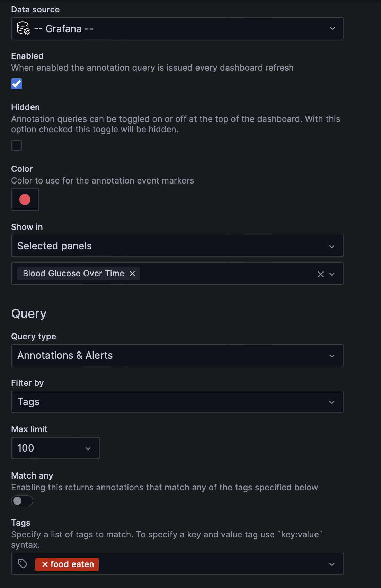Click the food eaten tag label
The height and width of the screenshot is (588, 381).
pyautogui.click(x=72, y=564)
